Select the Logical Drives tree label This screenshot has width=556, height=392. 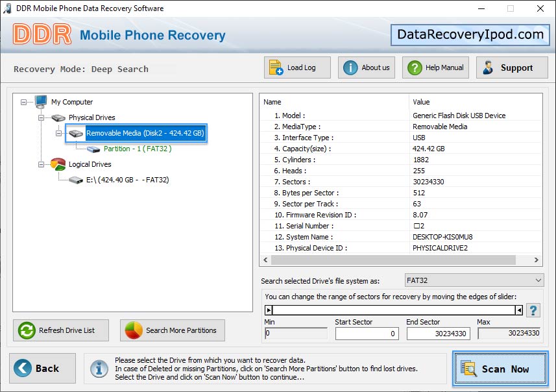[x=90, y=164]
